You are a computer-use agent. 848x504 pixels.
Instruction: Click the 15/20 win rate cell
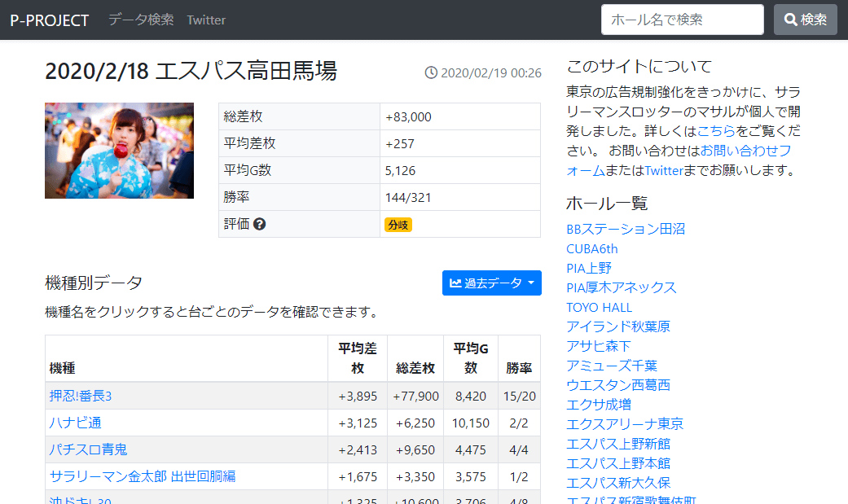[x=519, y=396]
